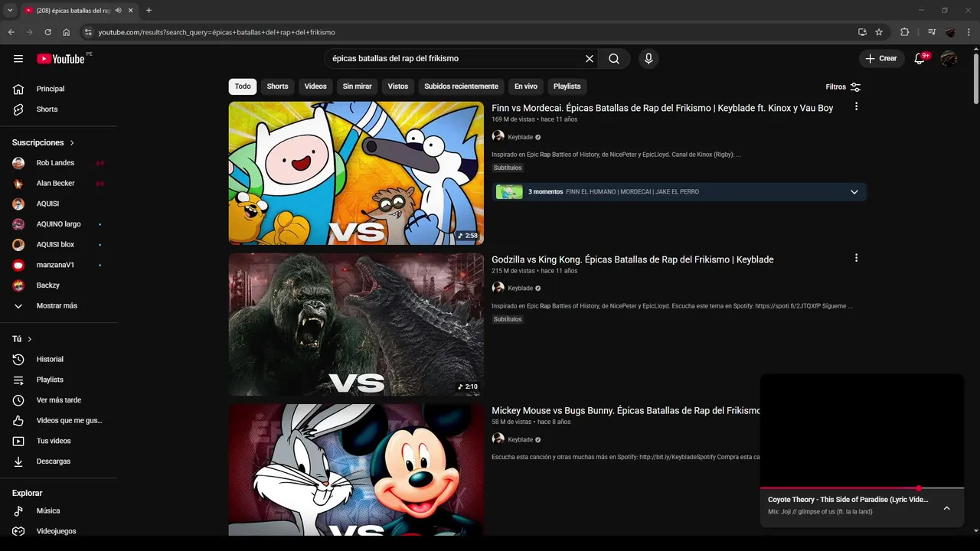Click the Crear button
Viewport: 980px width, 551px height.
pyautogui.click(x=881, y=59)
